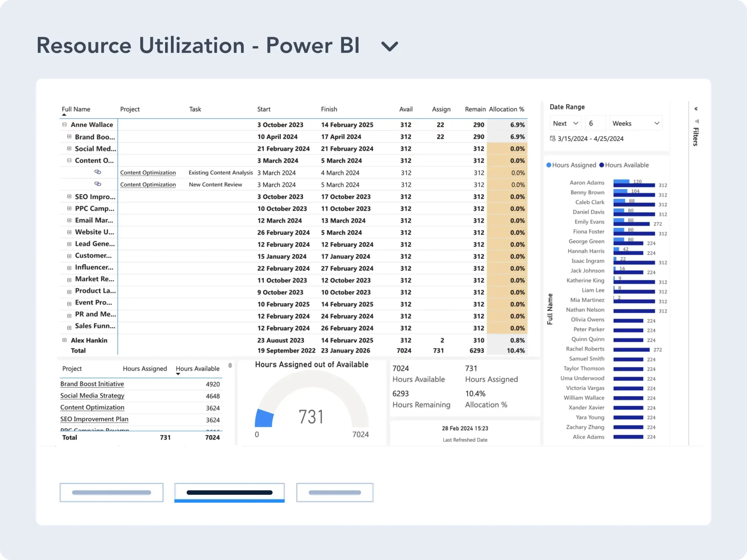
Task: Select the highlighted middle page tab
Action: 229,493
